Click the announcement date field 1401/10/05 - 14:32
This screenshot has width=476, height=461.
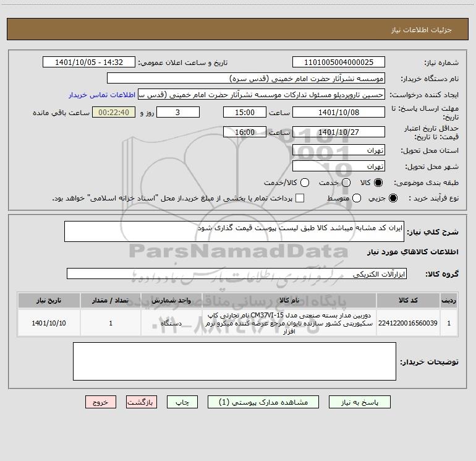click(x=89, y=62)
